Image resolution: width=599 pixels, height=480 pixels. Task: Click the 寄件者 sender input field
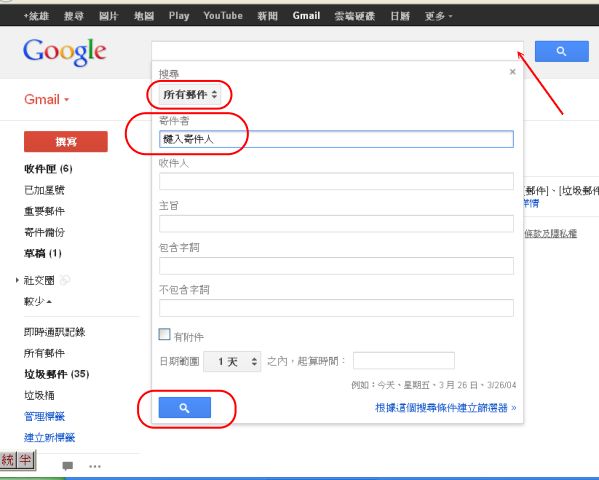[x=336, y=139]
